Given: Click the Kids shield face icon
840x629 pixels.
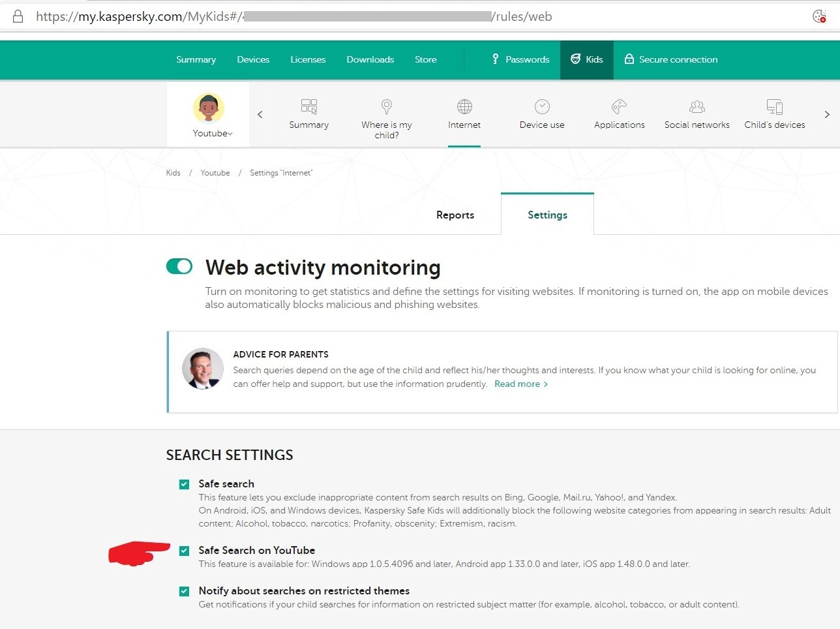Looking at the screenshot, I should pyautogui.click(x=576, y=59).
